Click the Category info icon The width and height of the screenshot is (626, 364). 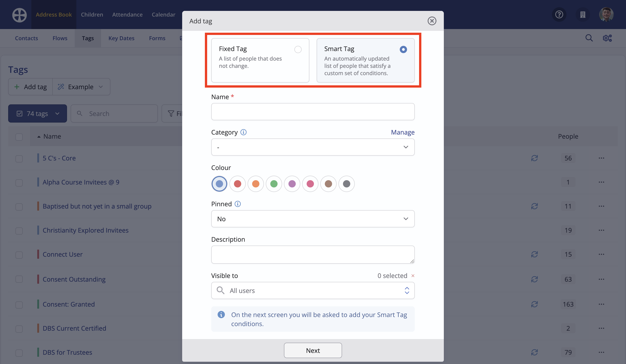(243, 132)
